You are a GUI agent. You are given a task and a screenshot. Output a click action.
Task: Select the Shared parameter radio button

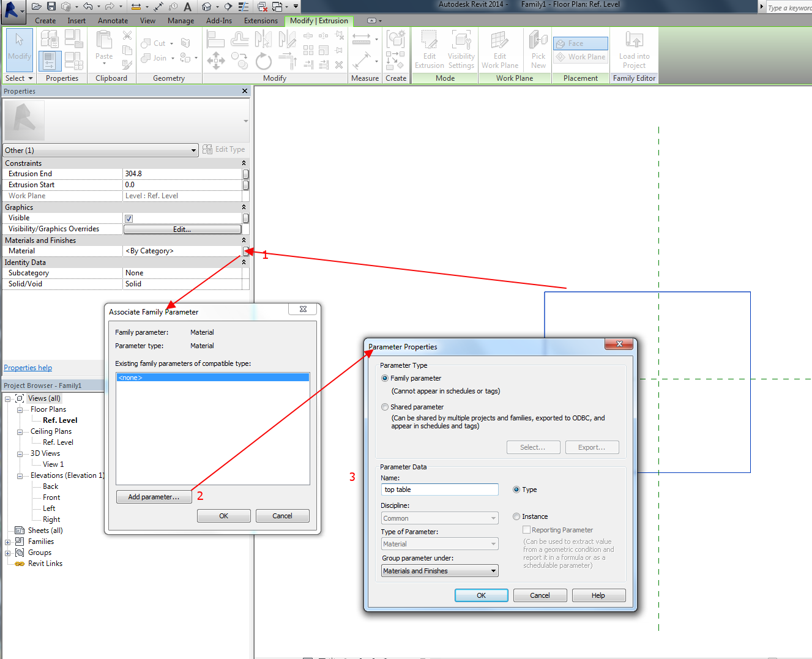pos(385,407)
